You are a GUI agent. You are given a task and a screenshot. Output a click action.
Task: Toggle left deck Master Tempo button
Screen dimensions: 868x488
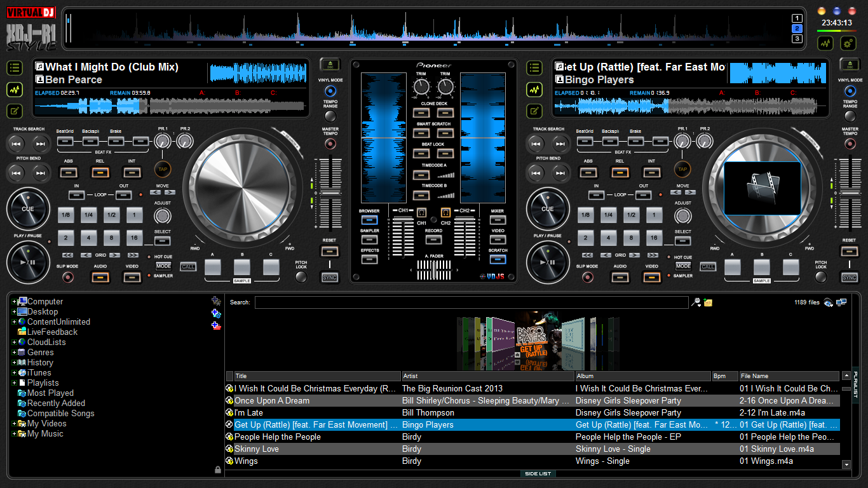330,144
